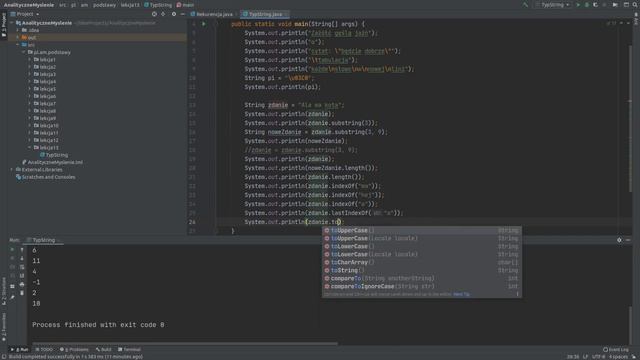Viewport: 640px width, 360px height.
Task: Click status bar tool windows icon
Action: coord(4,357)
